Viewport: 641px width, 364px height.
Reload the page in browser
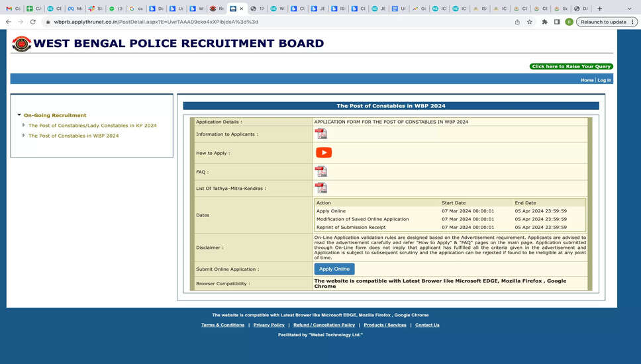[x=33, y=22]
